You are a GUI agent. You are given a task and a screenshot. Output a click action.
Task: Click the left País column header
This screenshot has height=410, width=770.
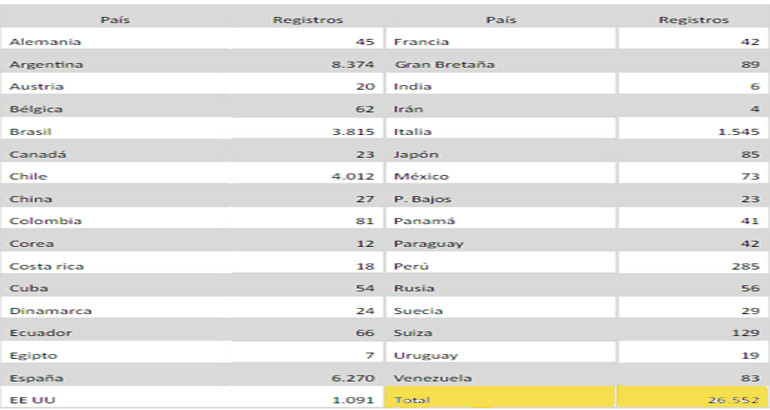(113, 19)
